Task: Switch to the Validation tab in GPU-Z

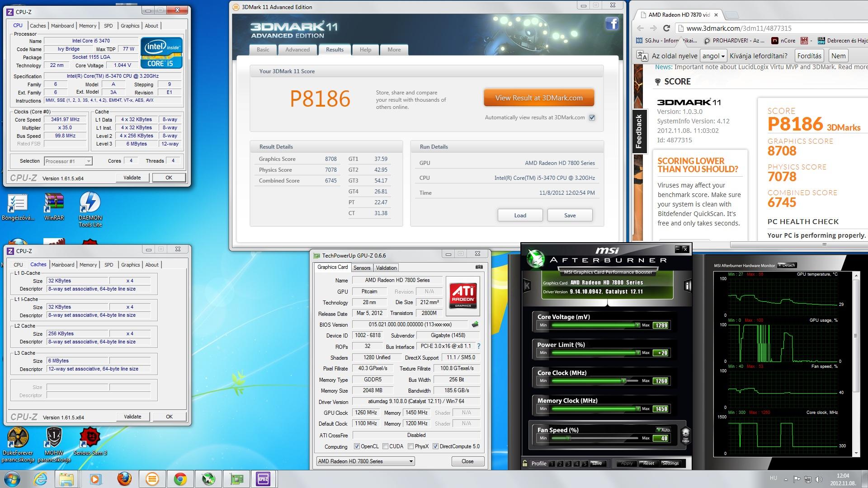Action: coord(386,267)
